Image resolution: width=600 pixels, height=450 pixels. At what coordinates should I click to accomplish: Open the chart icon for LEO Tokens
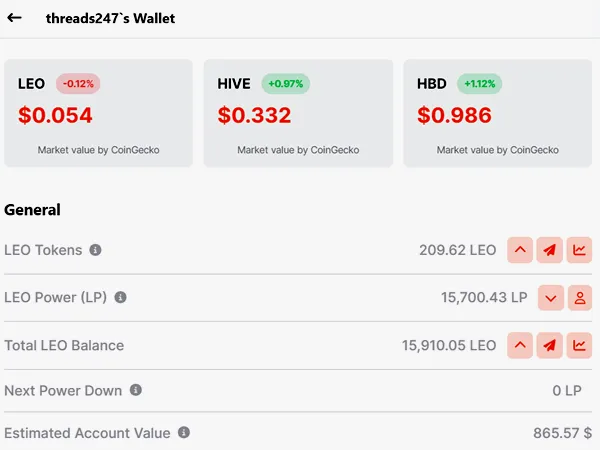(579, 250)
